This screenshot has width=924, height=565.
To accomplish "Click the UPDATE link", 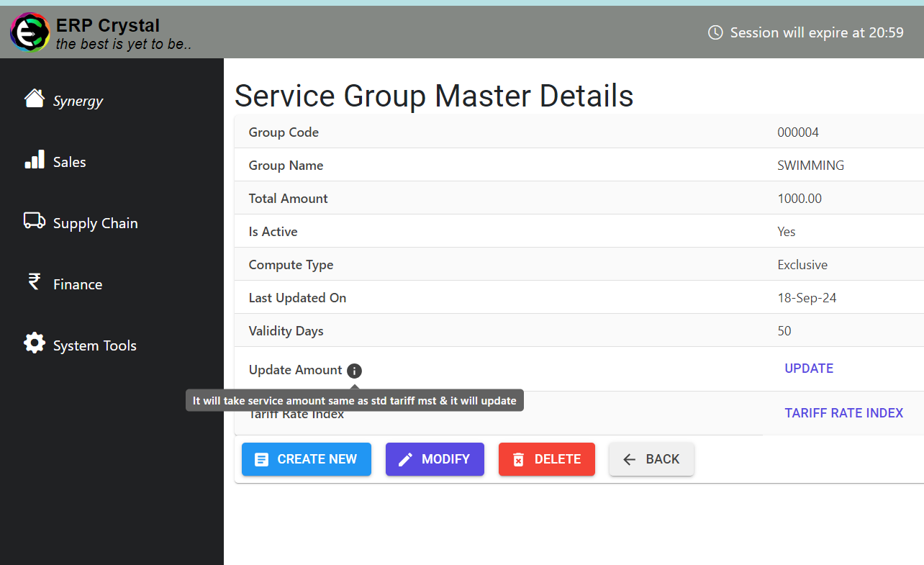I will coord(809,368).
